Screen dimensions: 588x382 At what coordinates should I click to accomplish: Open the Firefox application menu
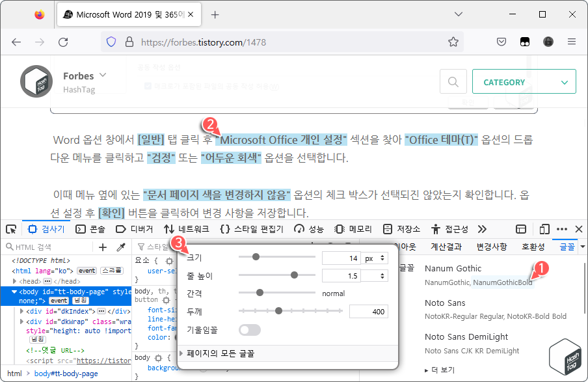(x=571, y=40)
